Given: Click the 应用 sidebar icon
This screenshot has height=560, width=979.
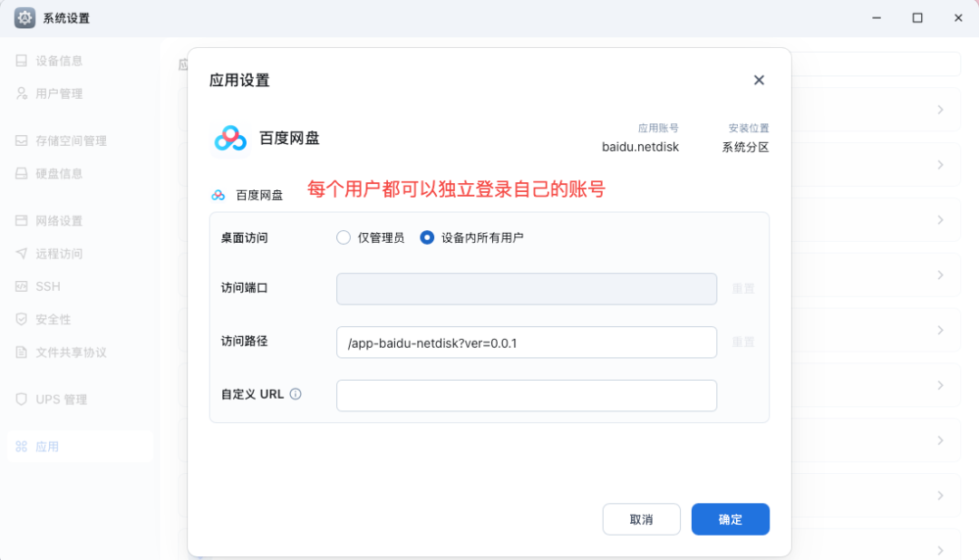Looking at the screenshot, I should [21, 447].
